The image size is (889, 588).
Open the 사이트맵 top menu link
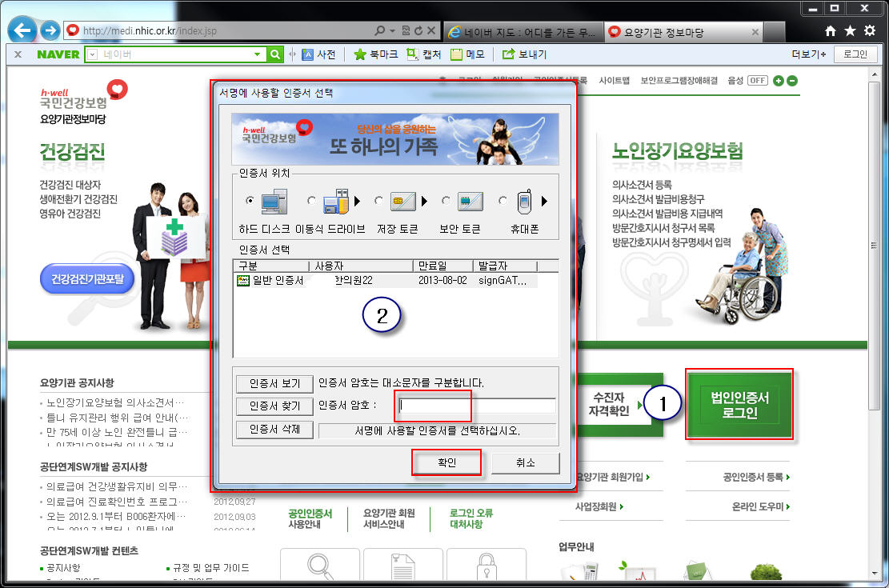pyautogui.click(x=614, y=81)
